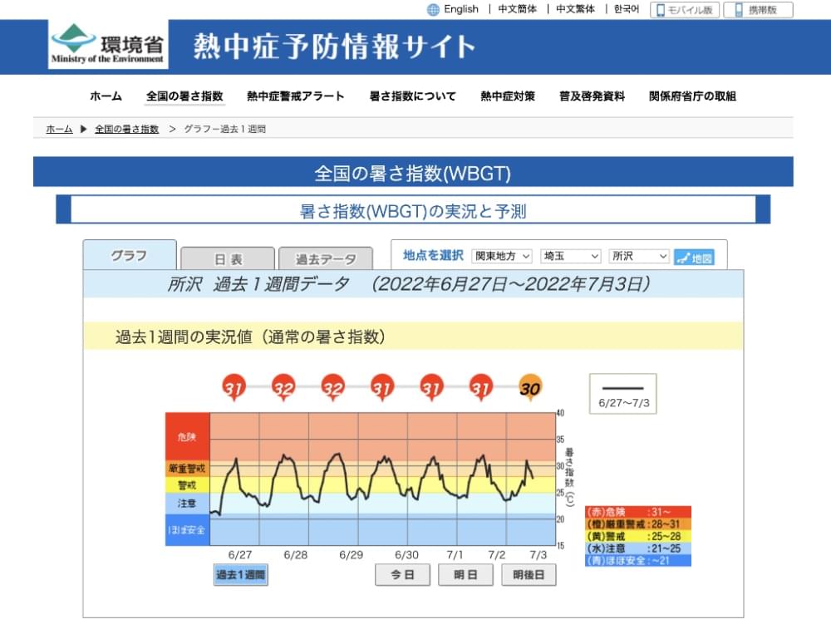This screenshot has width=831, height=644.
Task: Click the orange marker showing 30
Action: coord(529,387)
